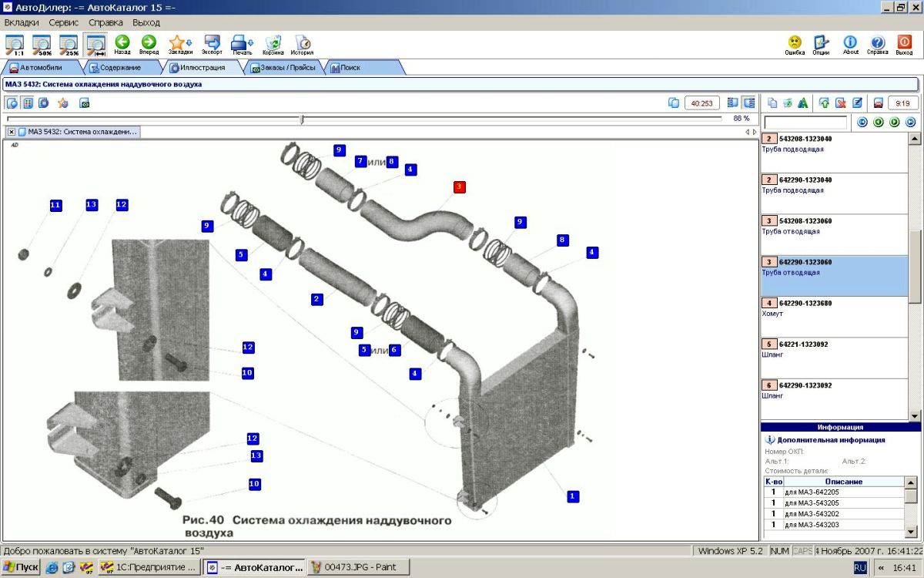Select part 64221-1323092 Шланг
Screen dimensions: 924x578
(835, 358)
